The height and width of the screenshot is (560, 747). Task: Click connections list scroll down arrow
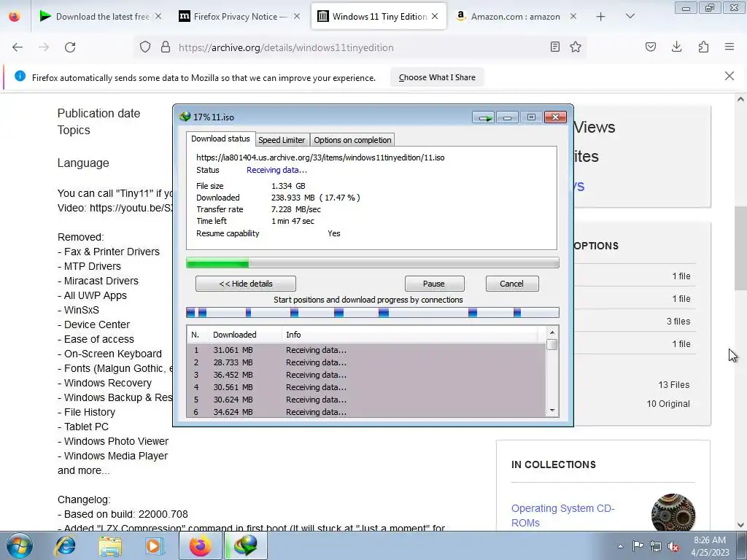point(551,411)
